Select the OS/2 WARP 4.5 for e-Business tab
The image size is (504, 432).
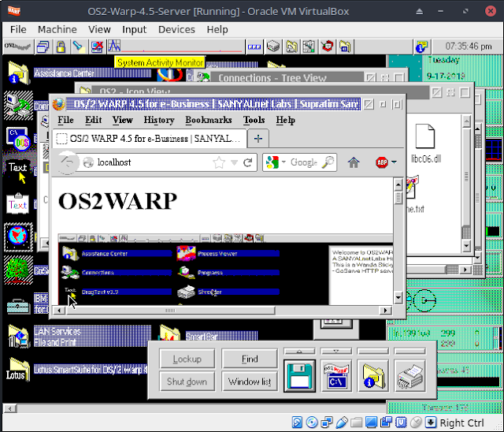coord(150,139)
